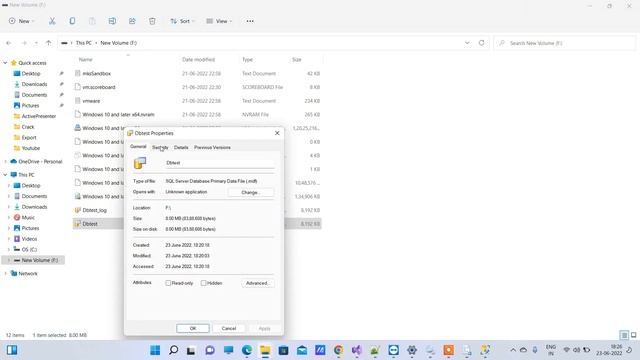Click the Share icon in Explorer toolbar

coord(132,21)
